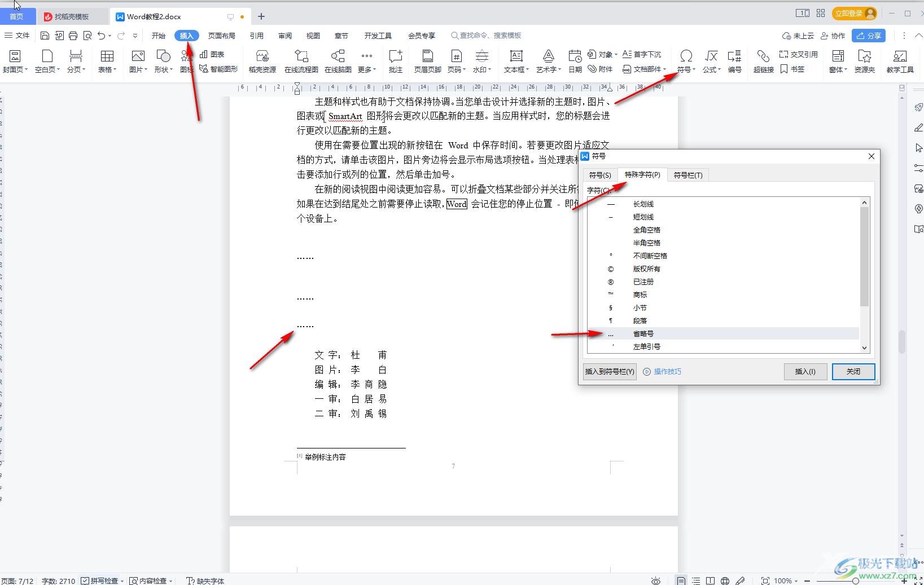
Task: Open the Home (开始) ribbon tab
Action: point(158,36)
